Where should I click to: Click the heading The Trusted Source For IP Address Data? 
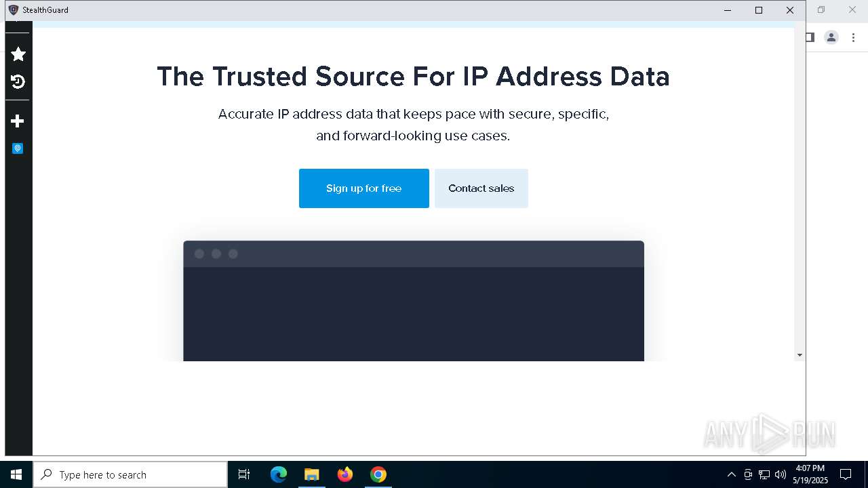coord(413,77)
